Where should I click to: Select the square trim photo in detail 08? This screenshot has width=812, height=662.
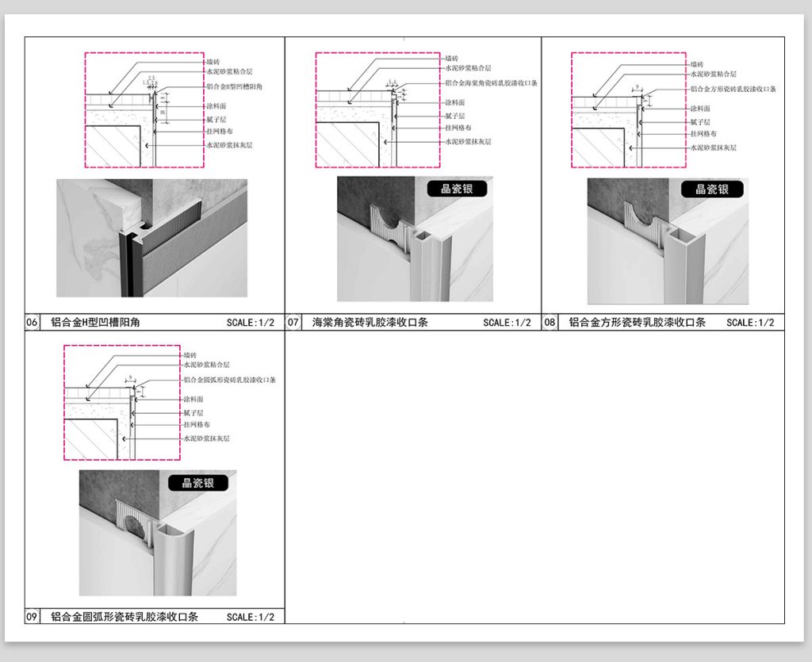[668, 241]
